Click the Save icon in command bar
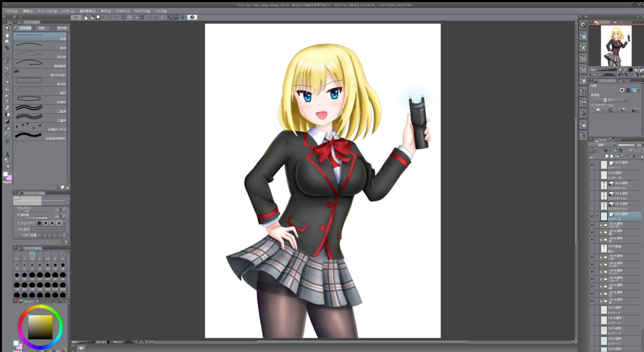The height and width of the screenshot is (352, 644). coord(98,17)
